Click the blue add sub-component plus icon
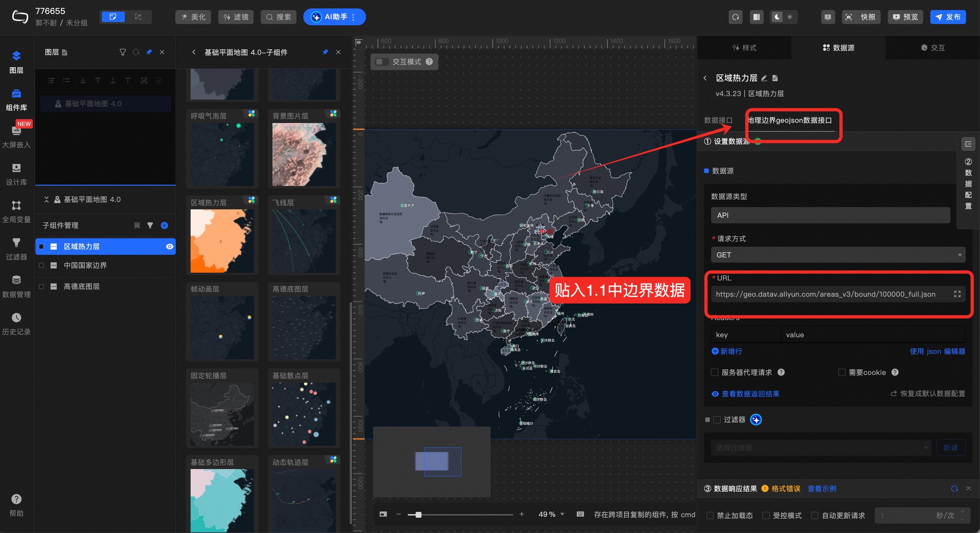Viewport: 980px width, 533px height. pos(164,226)
